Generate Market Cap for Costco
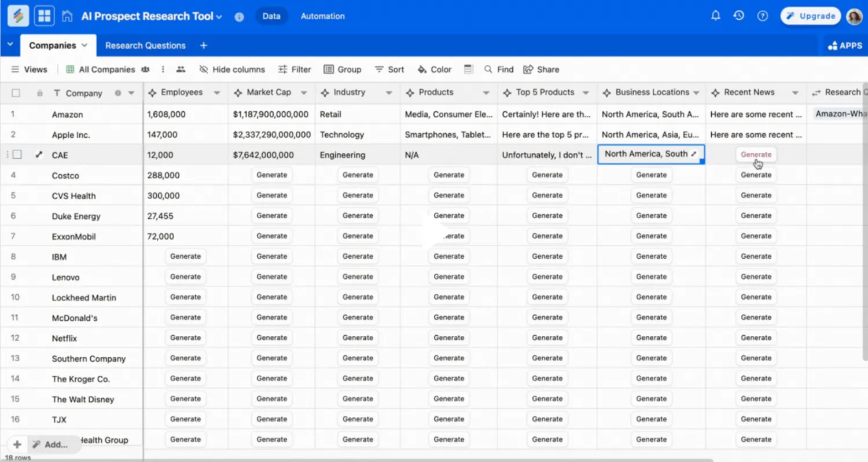868x462 pixels. pyautogui.click(x=271, y=175)
